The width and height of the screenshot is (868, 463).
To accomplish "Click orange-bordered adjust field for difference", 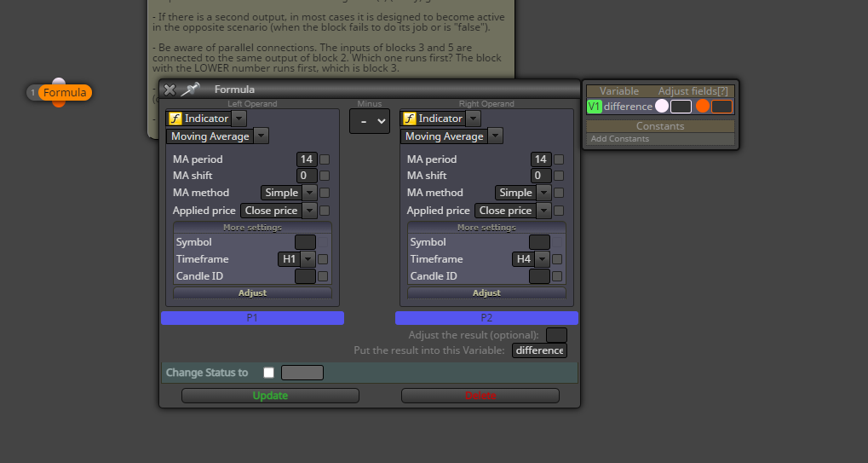I will point(721,107).
